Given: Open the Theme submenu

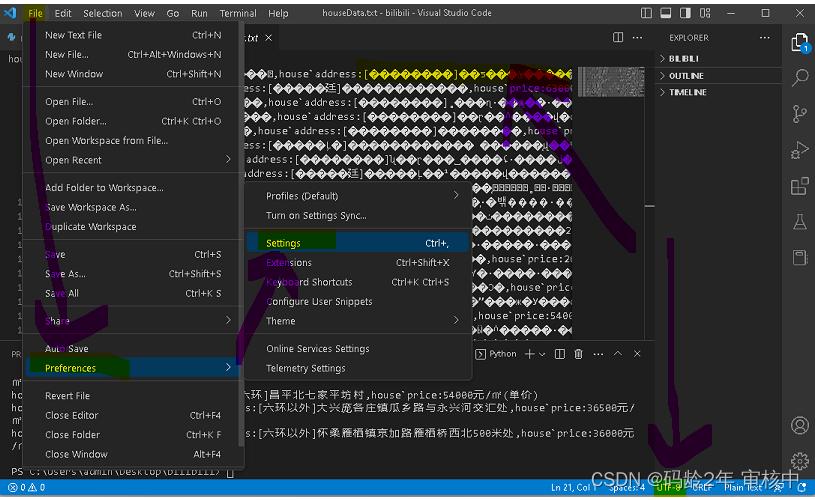Looking at the screenshot, I should pyautogui.click(x=358, y=321).
